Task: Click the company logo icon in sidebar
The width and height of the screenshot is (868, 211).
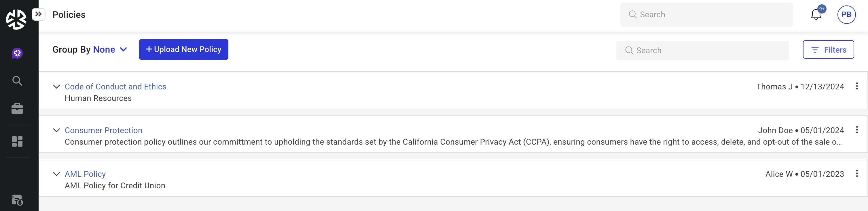Action: tap(16, 19)
